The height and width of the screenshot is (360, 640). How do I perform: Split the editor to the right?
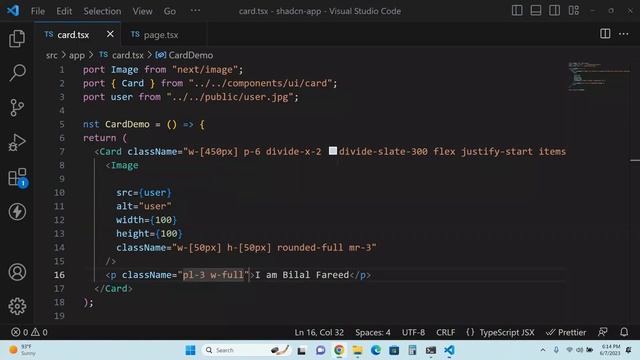[x=605, y=34]
